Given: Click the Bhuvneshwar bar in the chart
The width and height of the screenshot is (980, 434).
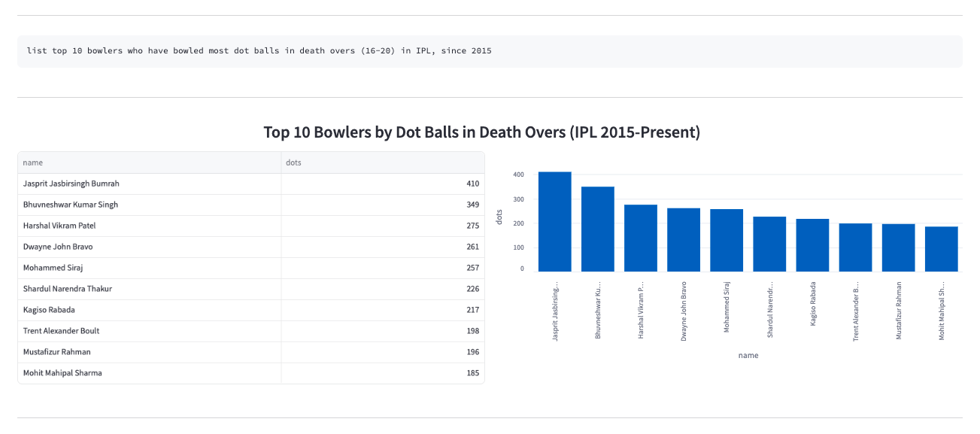Looking at the screenshot, I should point(598,229).
